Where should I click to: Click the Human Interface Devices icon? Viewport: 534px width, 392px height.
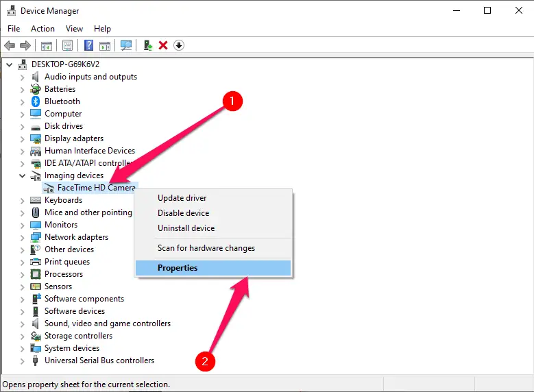(36, 151)
